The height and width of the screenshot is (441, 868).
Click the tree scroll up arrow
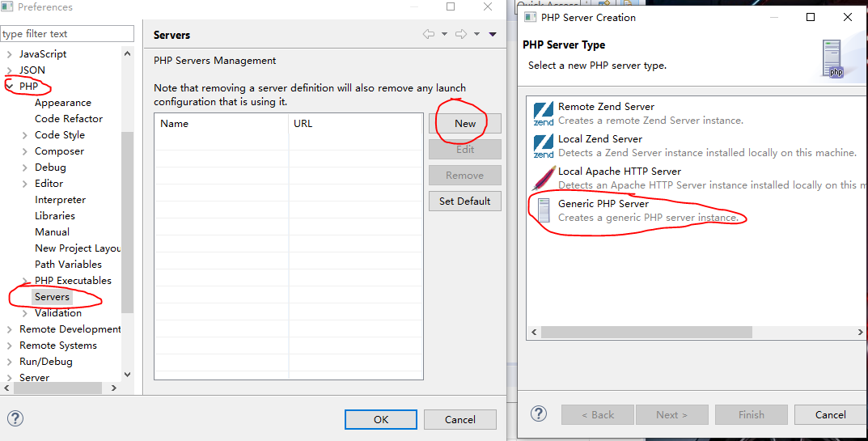tap(127, 53)
